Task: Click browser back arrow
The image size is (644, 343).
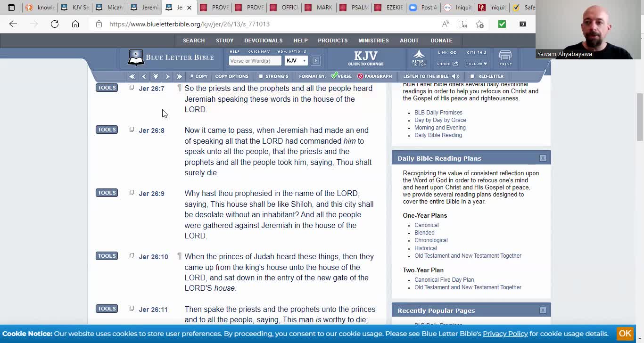Action: pos(13,24)
